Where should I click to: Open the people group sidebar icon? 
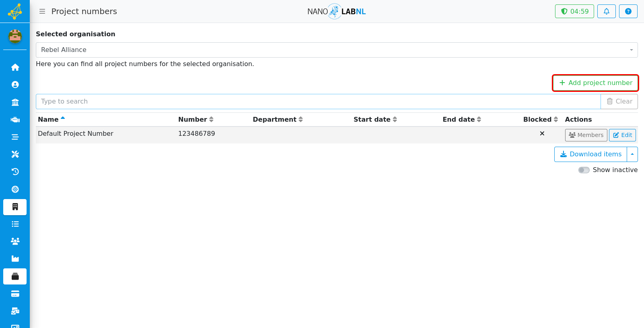[15, 241]
